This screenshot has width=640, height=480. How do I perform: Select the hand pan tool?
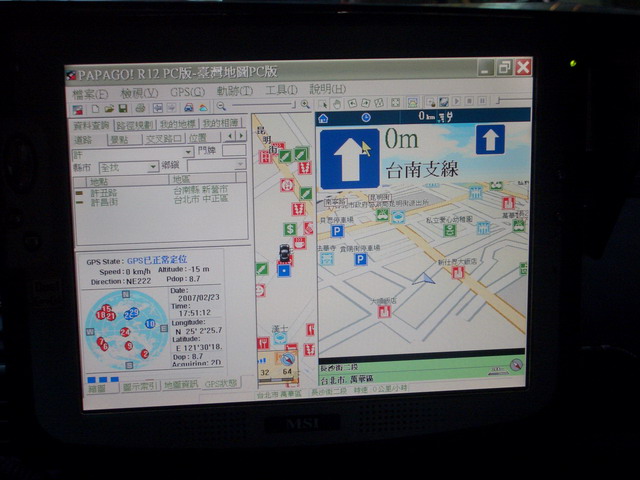337,104
